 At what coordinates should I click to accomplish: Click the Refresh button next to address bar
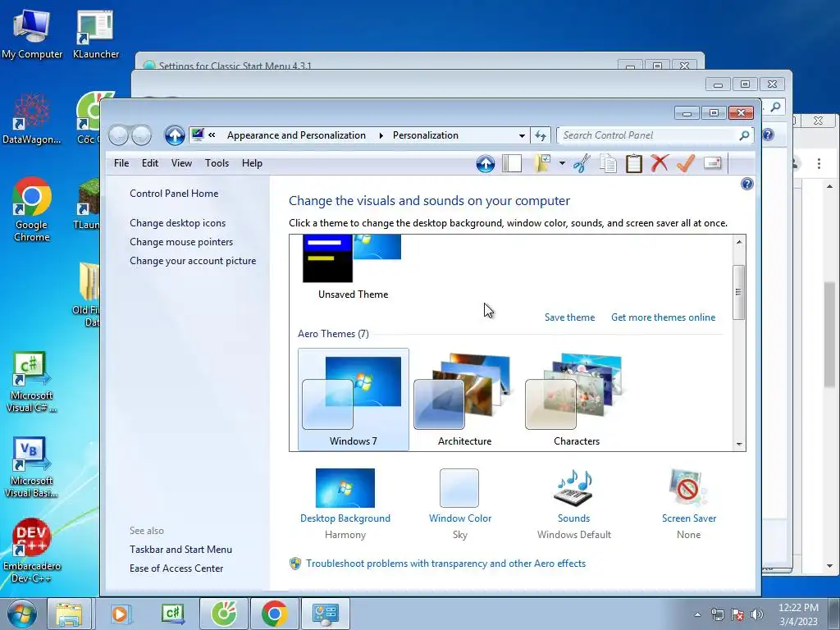541,135
